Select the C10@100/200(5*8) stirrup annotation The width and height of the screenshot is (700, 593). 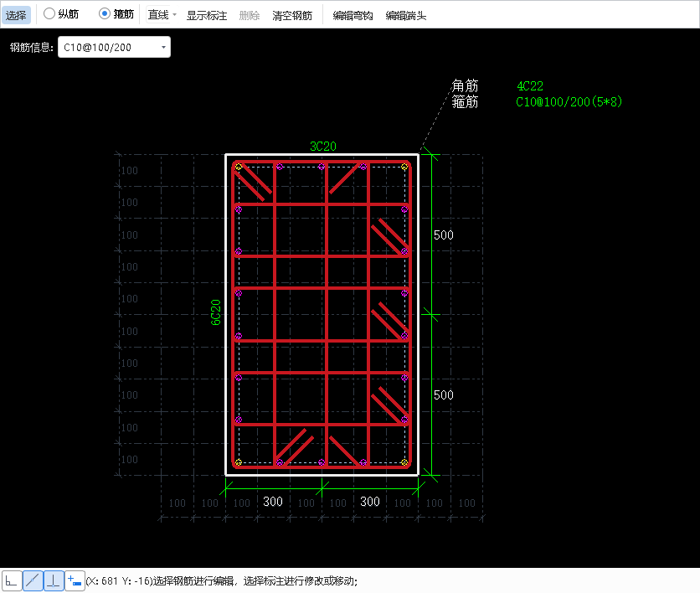569,102
